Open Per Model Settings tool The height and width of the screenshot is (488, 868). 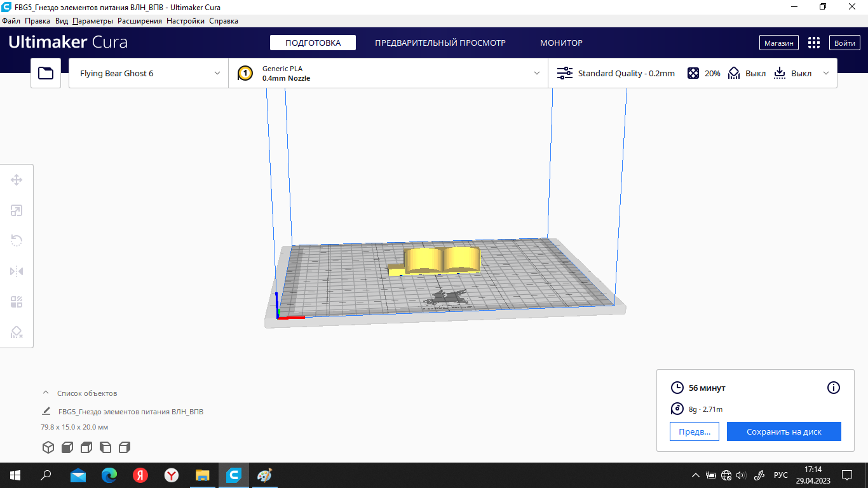tap(17, 302)
